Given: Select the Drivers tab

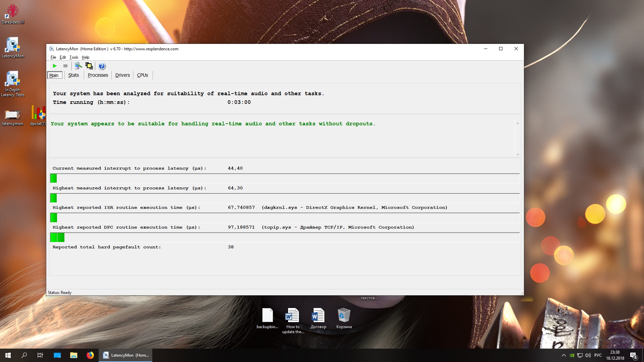Looking at the screenshot, I should (122, 75).
